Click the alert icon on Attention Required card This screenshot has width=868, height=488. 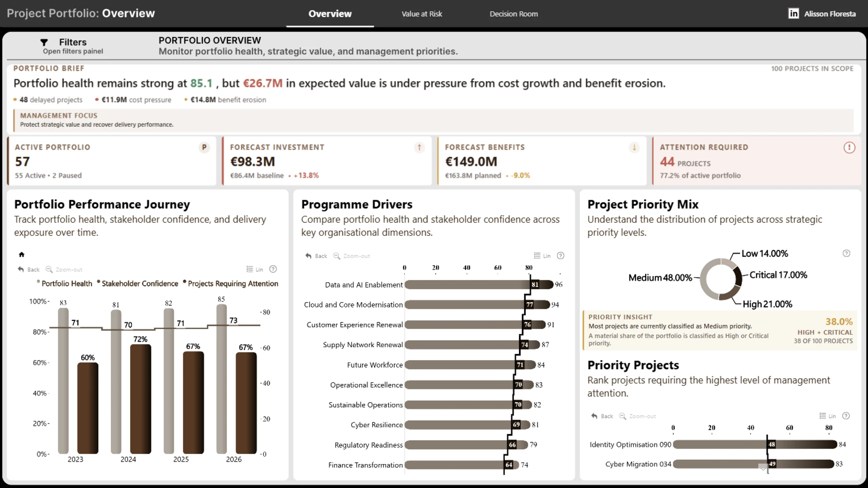tap(849, 147)
